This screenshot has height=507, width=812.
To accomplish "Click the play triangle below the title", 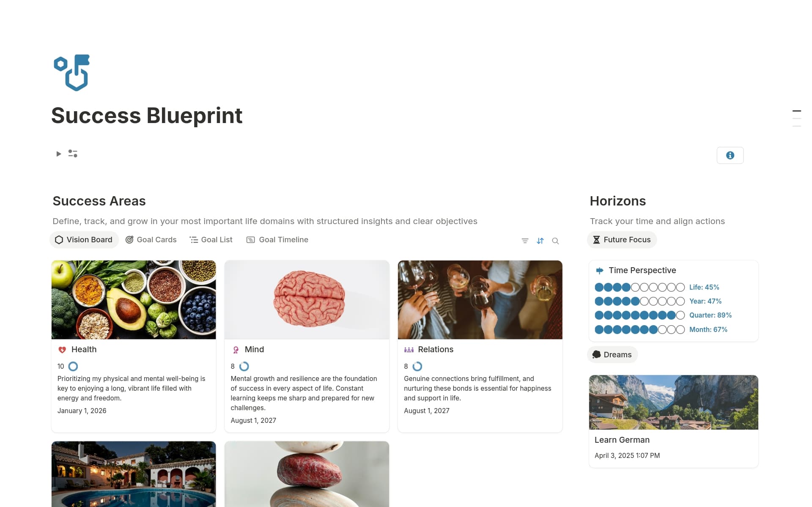I will click(58, 153).
